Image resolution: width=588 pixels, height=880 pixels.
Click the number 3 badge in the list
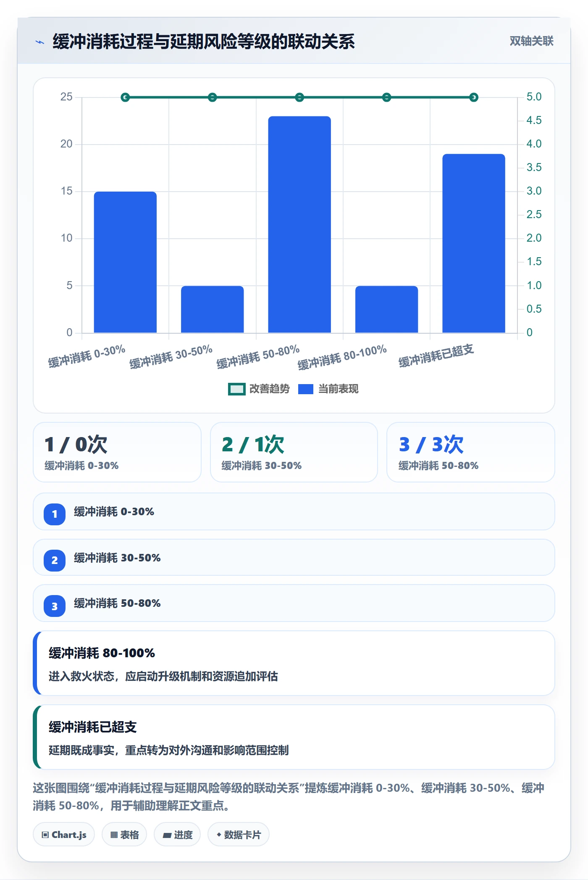[55, 606]
